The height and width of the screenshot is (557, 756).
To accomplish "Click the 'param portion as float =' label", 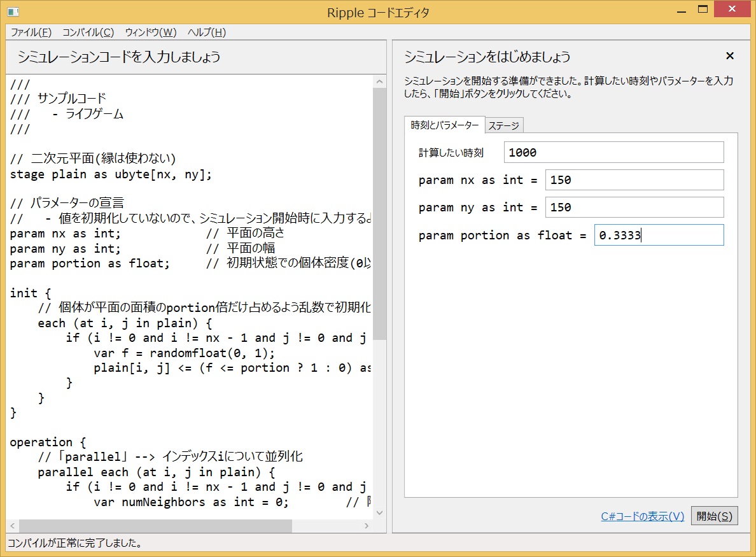I will 502,236.
